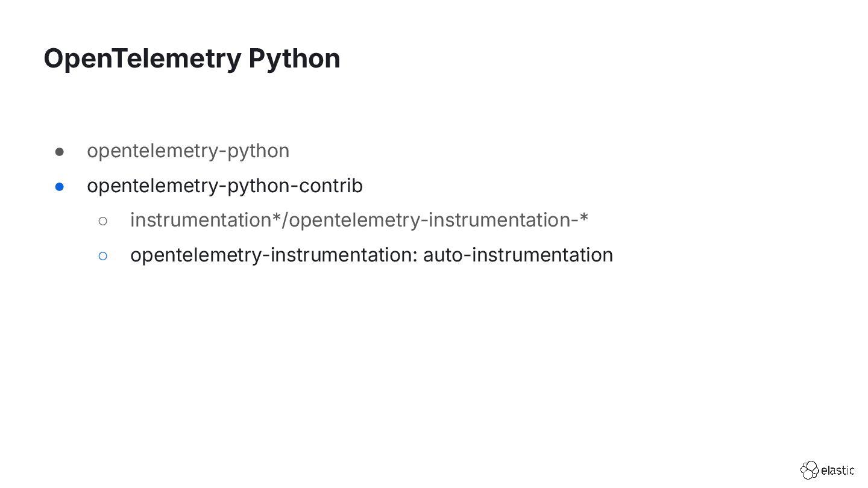Click the "elastic" wordmark text

837,471
